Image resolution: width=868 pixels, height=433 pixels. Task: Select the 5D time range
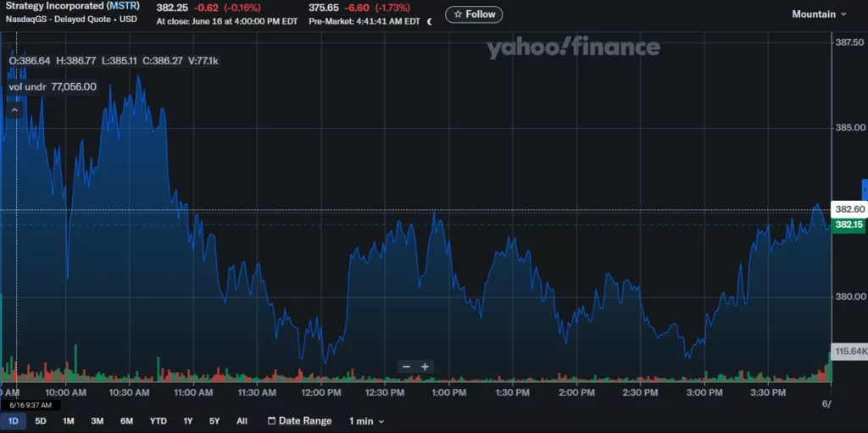click(x=41, y=421)
